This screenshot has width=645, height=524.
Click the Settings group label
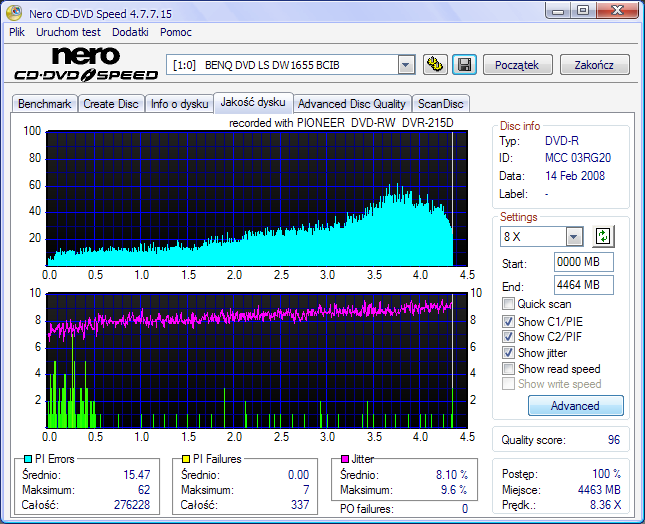pos(519,217)
